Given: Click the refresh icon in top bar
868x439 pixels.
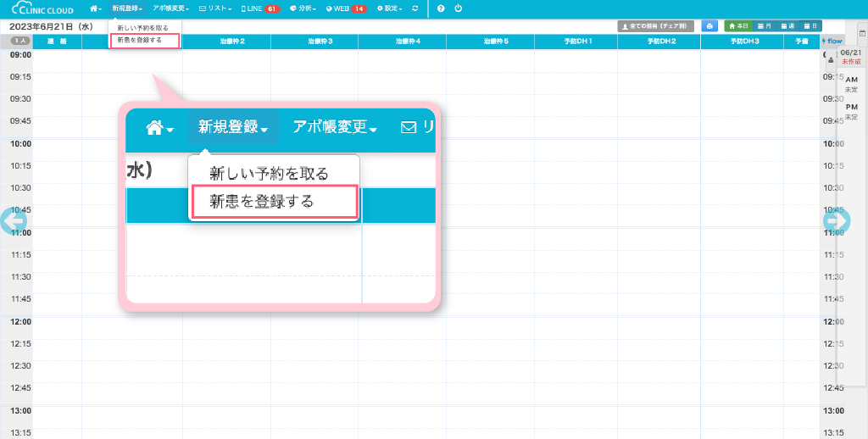Looking at the screenshot, I should [x=415, y=8].
